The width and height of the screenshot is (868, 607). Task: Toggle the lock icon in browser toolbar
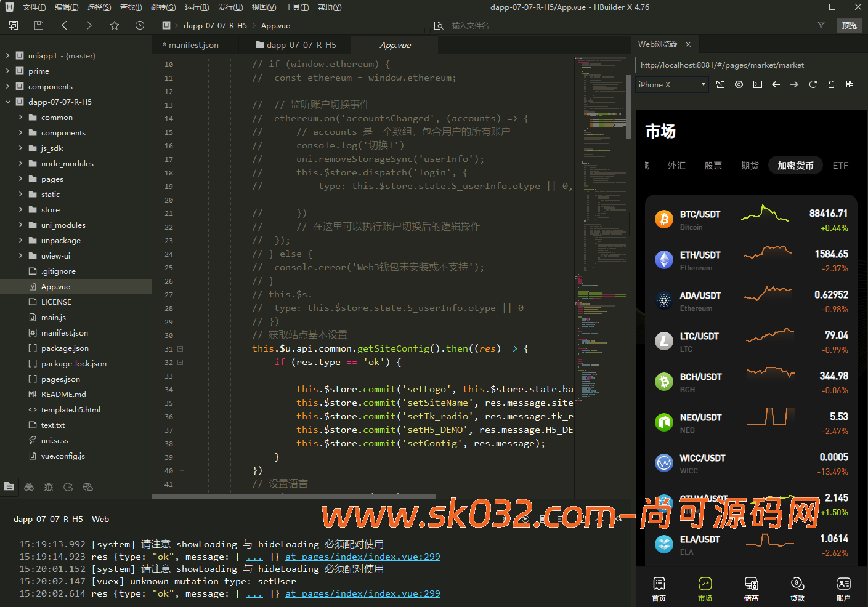pyautogui.click(x=831, y=84)
